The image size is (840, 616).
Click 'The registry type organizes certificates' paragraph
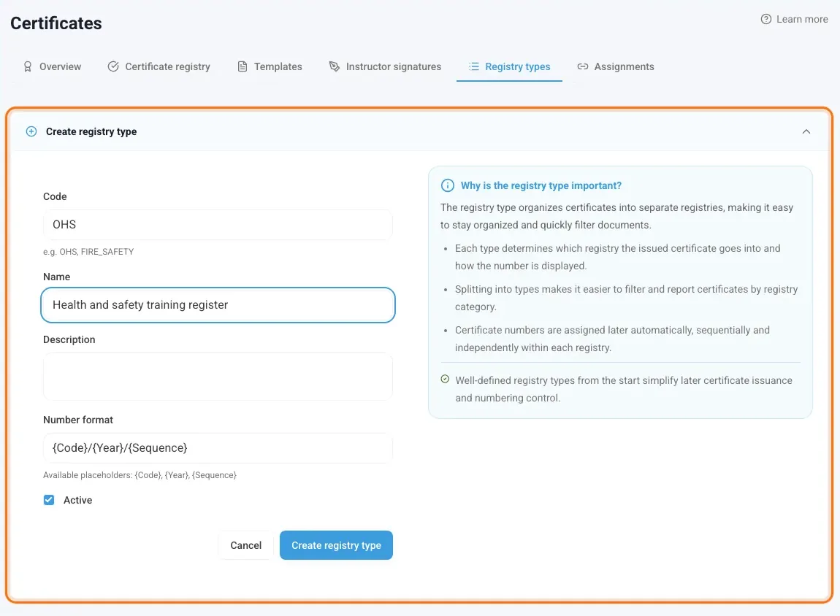click(x=616, y=216)
